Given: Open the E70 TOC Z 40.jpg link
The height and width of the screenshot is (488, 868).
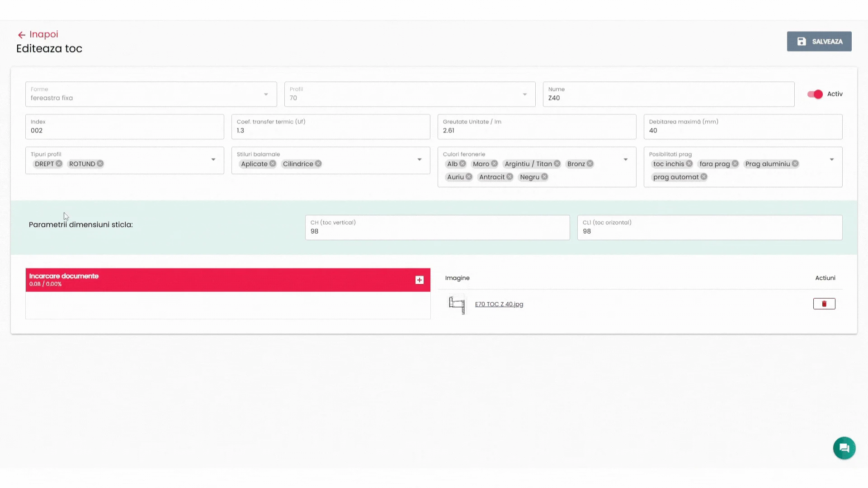Looking at the screenshot, I should [499, 304].
